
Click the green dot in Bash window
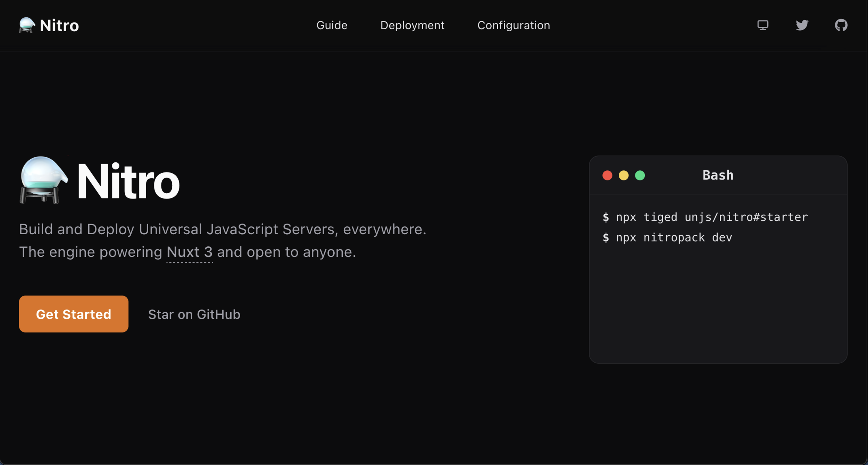point(640,176)
